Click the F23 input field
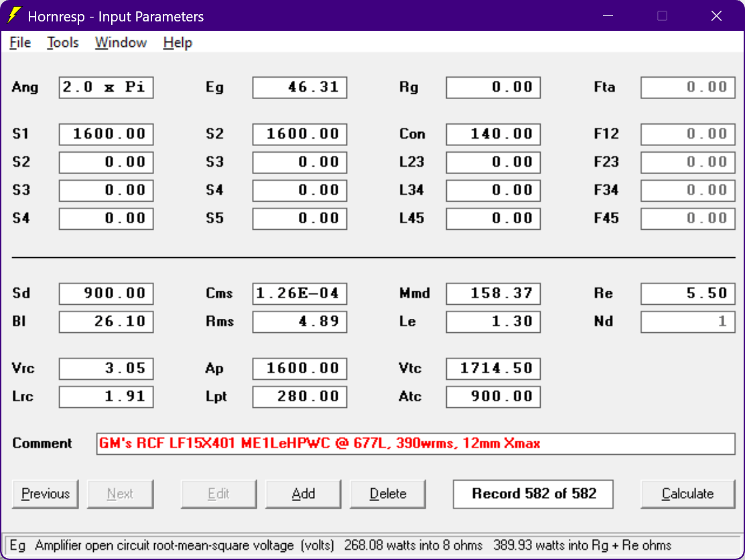The width and height of the screenshot is (745, 560). click(x=687, y=162)
